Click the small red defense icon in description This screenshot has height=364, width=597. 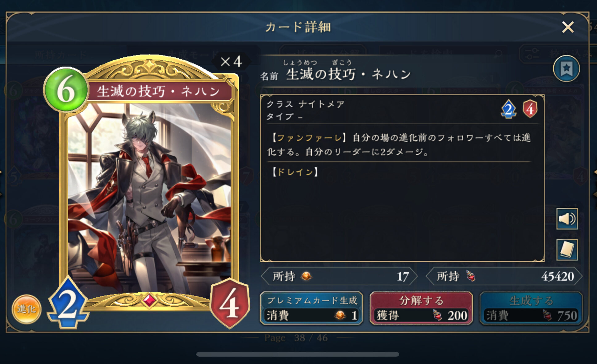coord(530,109)
